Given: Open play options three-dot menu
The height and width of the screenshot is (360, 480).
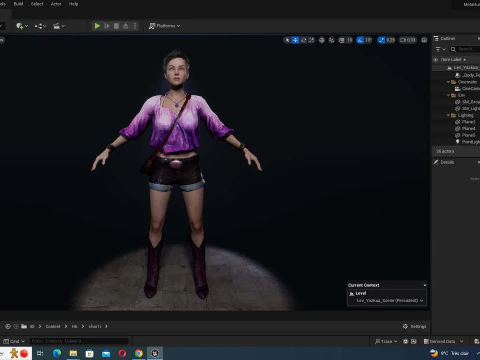Looking at the screenshot, I should (x=135, y=26).
